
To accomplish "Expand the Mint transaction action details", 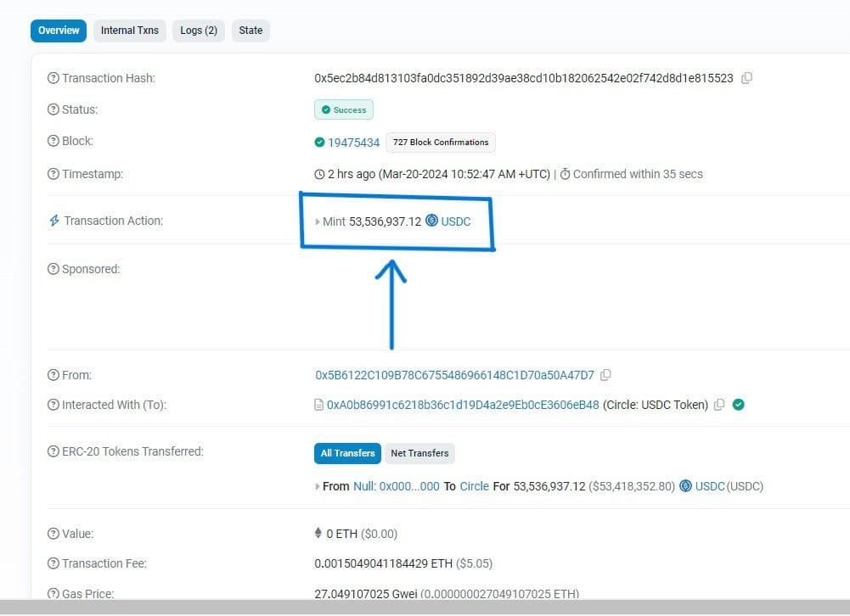I will tap(317, 221).
